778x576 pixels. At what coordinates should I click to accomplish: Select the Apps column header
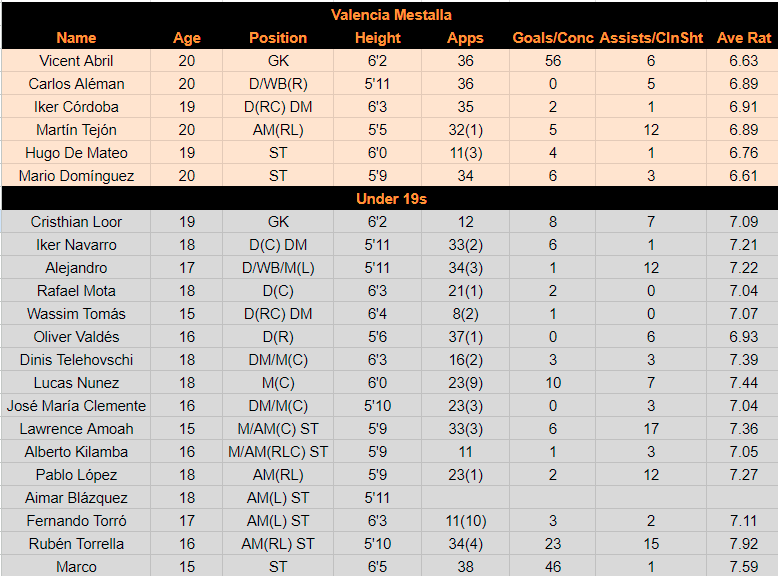[x=465, y=38]
